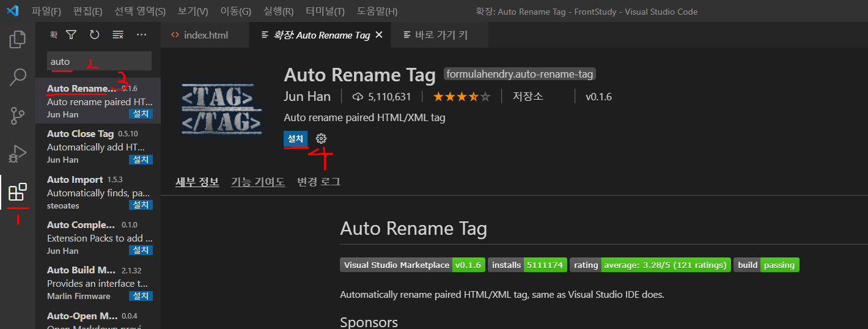This screenshot has width=868, height=329.
Task: Select the 기능 기여도 tab
Action: tap(258, 182)
